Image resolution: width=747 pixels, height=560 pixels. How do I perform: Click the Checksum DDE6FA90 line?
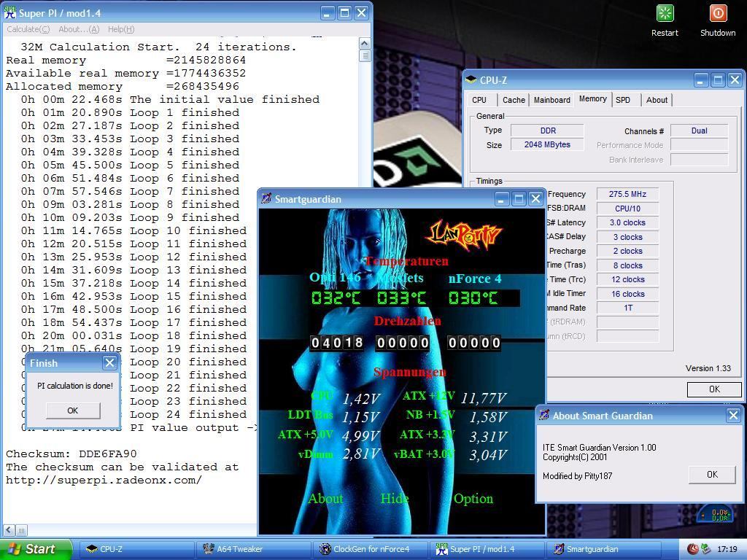[71, 454]
